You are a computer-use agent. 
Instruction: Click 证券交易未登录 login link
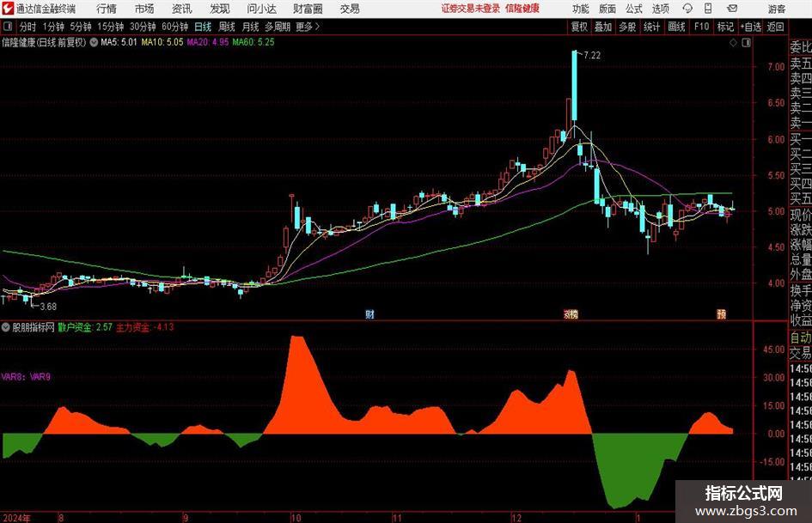[471, 9]
